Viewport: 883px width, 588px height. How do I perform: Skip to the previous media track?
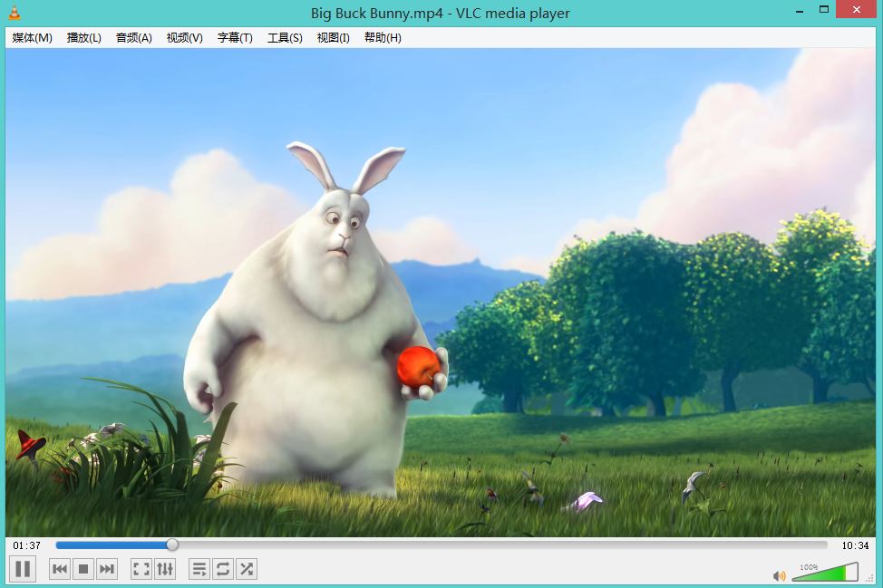[60, 569]
